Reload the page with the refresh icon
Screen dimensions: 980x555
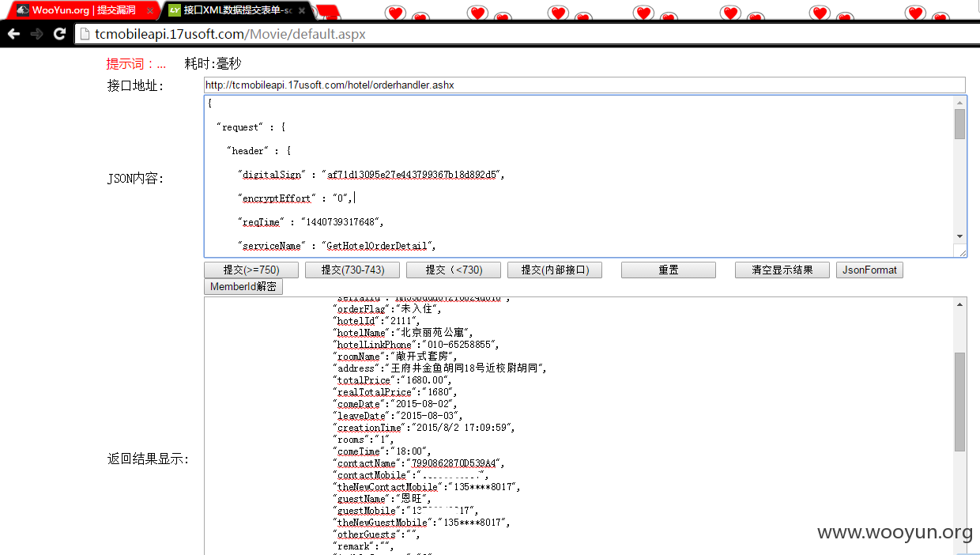pyautogui.click(x=59, y=34)
